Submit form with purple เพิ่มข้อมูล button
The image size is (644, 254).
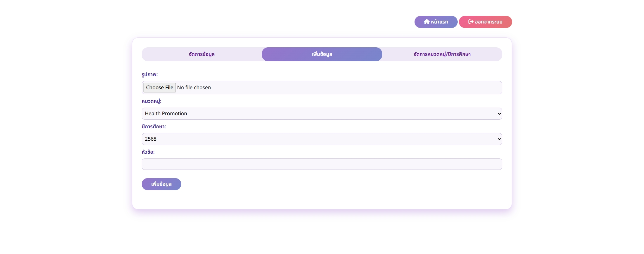coord(161,184)
